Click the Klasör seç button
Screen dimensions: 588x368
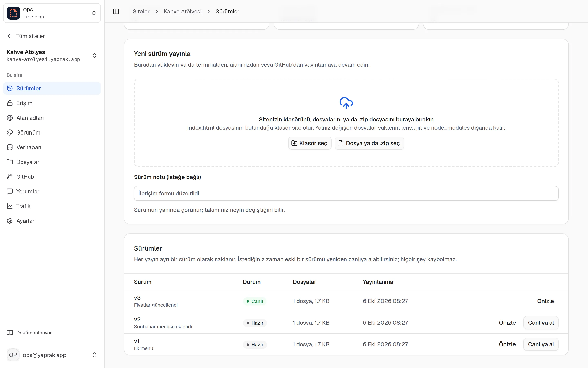pyautogui.click(x=310, y=143)
